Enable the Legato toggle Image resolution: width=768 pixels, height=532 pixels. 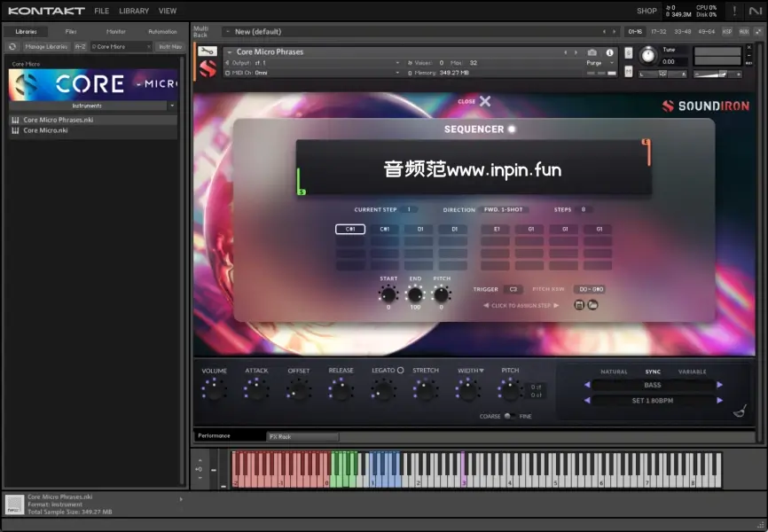(400, 371)
